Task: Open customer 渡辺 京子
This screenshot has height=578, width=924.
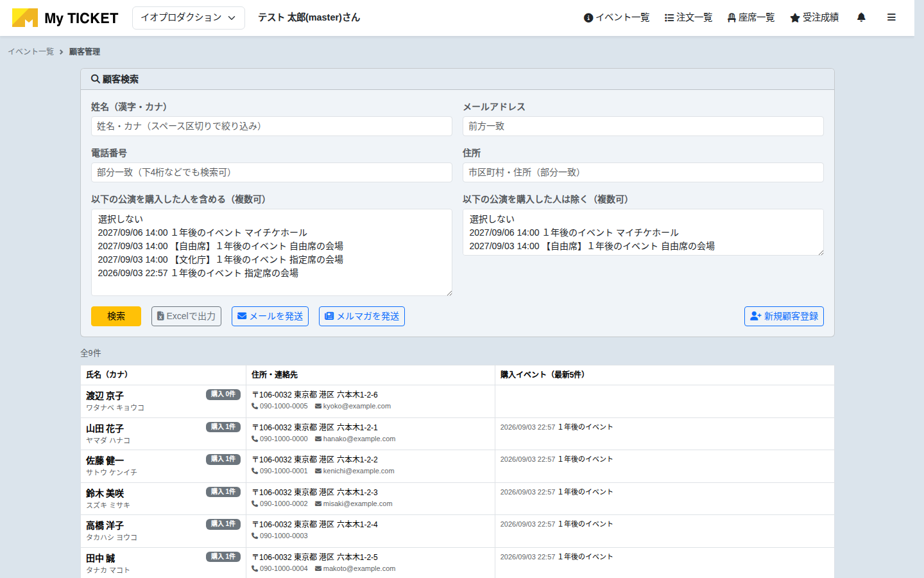Action: pyautogui.click(x=105, y=396)
